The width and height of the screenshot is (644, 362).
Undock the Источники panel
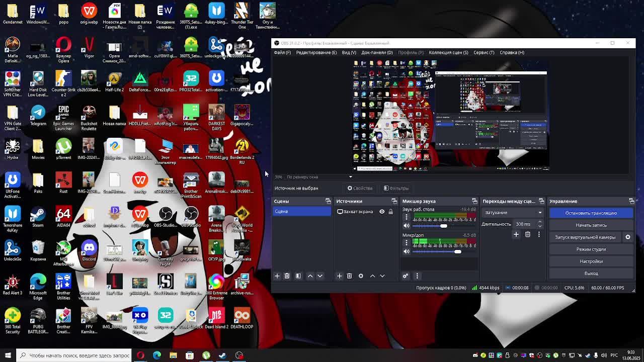(x=394, y=201)
